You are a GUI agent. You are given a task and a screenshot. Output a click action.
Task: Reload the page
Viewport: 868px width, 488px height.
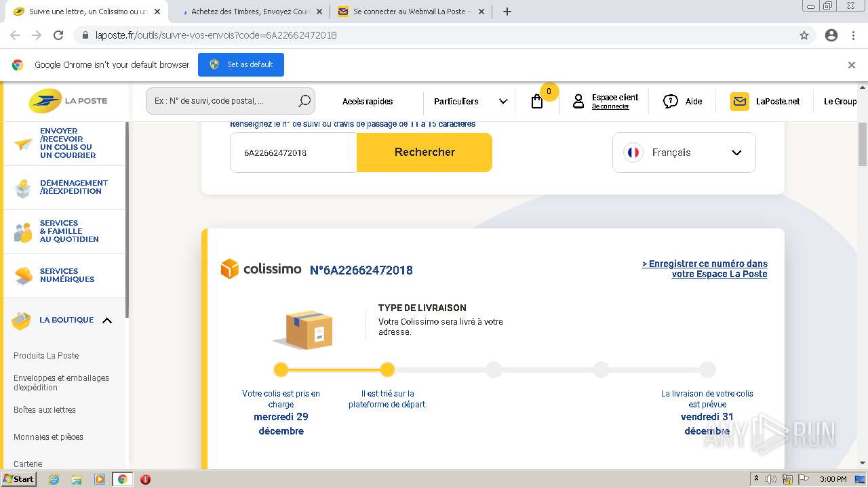pos(58,35)
